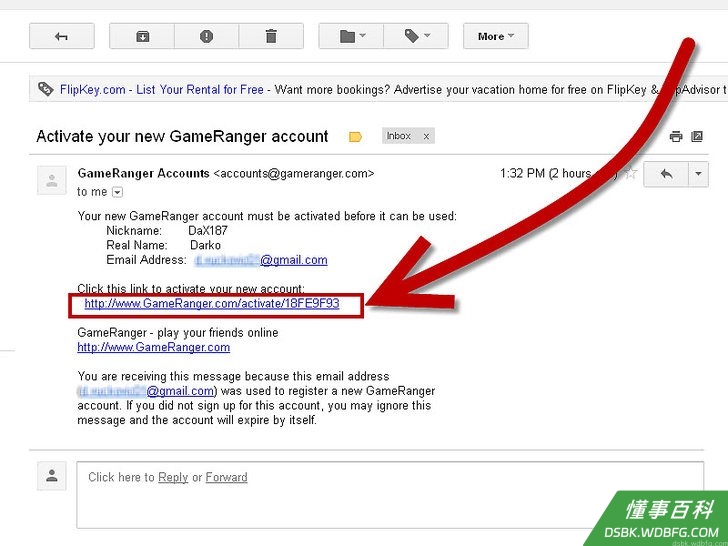Screen dimensions: 728x546
Task: Click inside the reply text box
Action: point(390,495)
